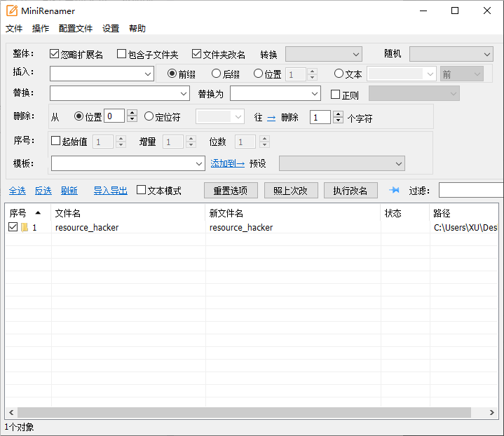Image resolution: width=504 pixels, height=436 pixels.
Task: Toggle the 忽略扩展名 checkbox
Action: [x=55, y=54]
